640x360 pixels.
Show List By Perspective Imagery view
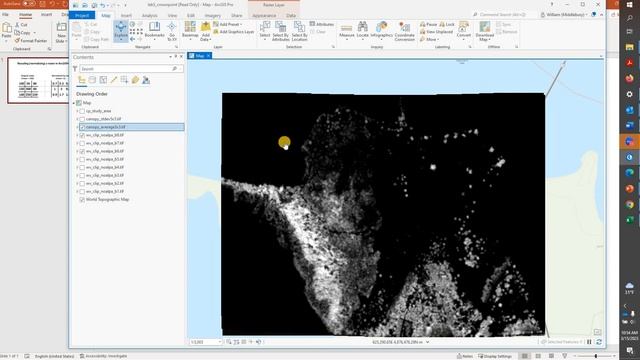coord(146,80)
